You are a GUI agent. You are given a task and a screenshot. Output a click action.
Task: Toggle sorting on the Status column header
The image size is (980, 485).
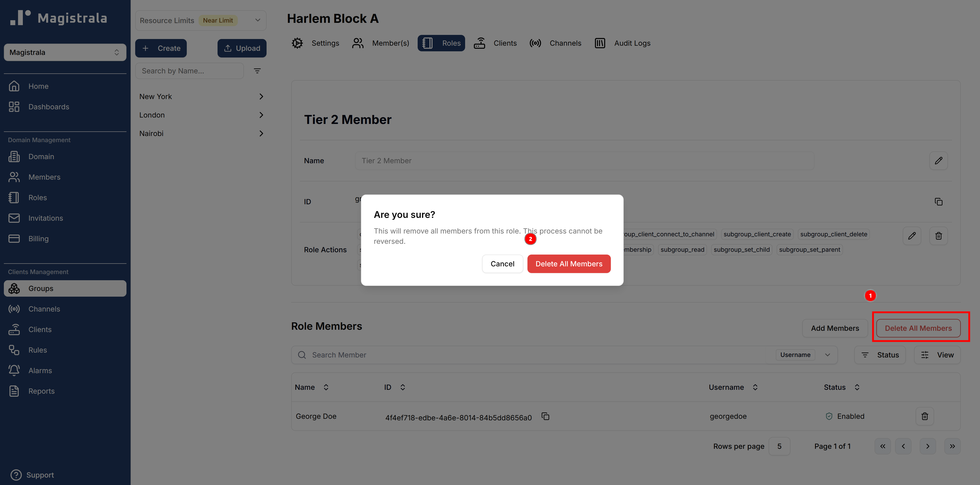pyautogui.click(x=857, y=387)
